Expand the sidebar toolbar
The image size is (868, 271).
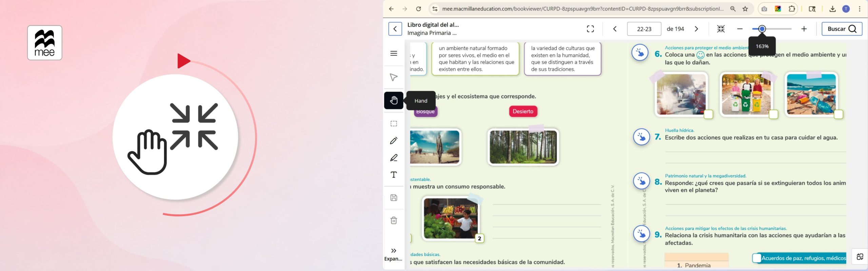point(393,254)
